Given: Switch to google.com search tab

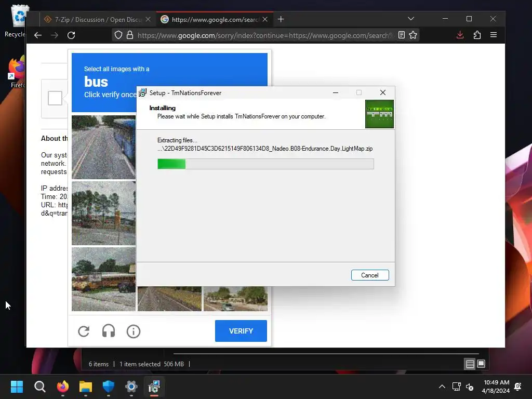Looking at the screenshot, I should (x=215, y=19).
